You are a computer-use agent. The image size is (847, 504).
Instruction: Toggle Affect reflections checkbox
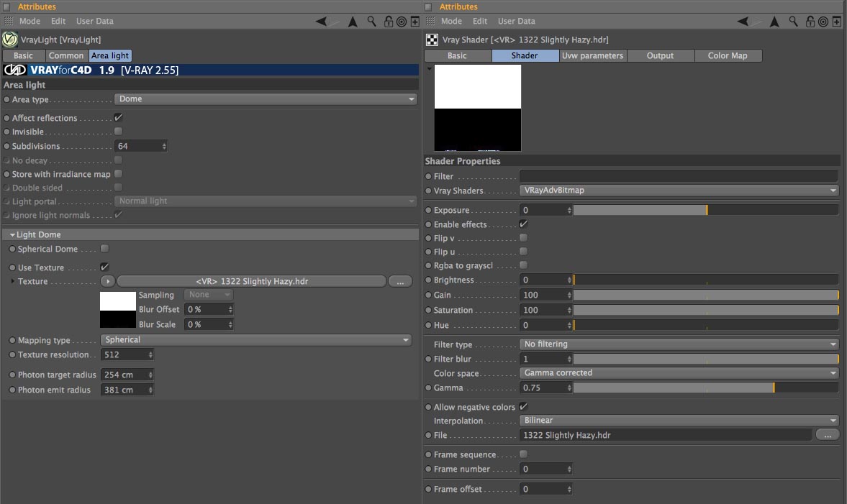[x=118, y=118]
